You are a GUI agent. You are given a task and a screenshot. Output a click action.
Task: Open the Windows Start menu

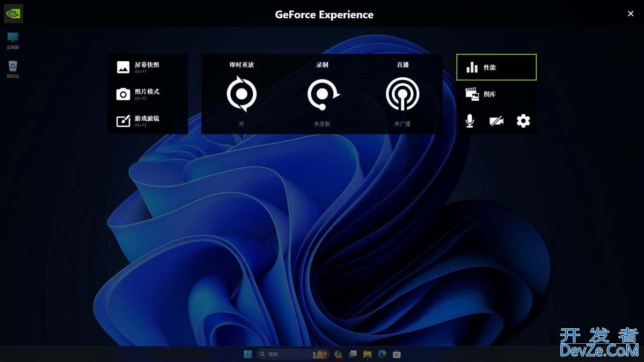click(x=248, y=354)
